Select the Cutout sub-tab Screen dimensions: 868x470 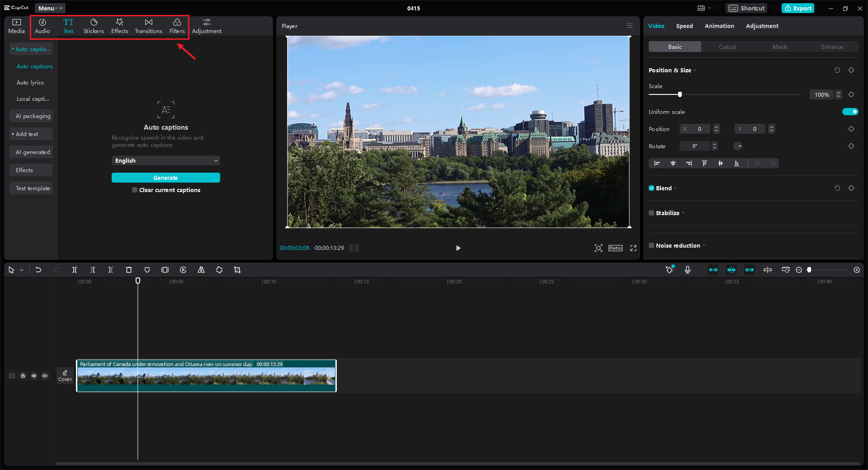click(x=727, y=47)
